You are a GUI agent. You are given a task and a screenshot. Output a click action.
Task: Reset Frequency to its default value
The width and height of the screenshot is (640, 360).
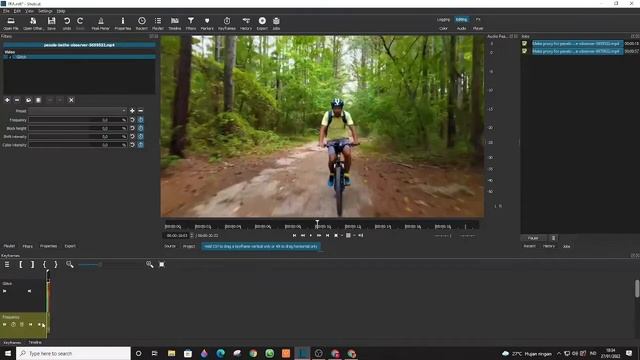(132, 120)
